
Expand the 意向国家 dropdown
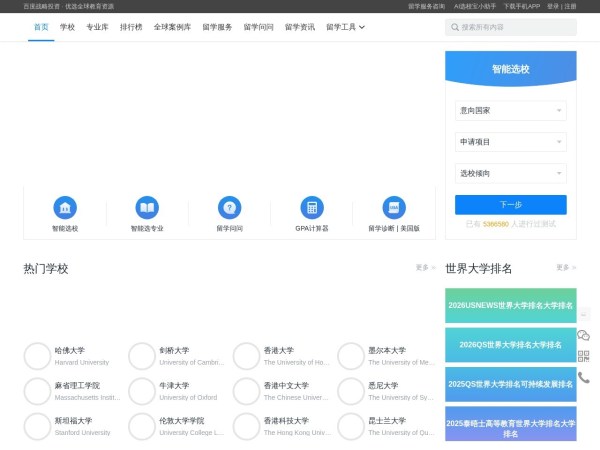pos(510,110)
